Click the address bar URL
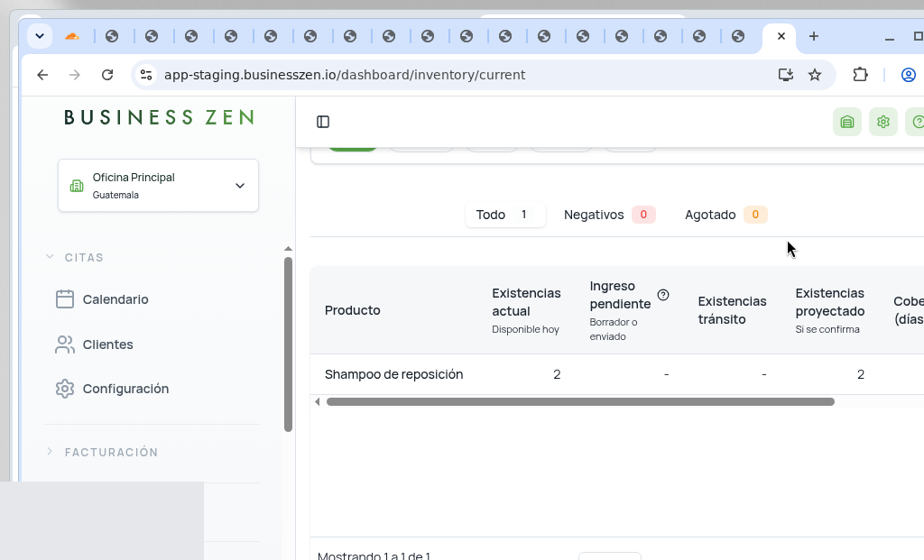Image resolution: width=924 pixels, height=560 pixels. pyautogui.click(x=345, y=75)
